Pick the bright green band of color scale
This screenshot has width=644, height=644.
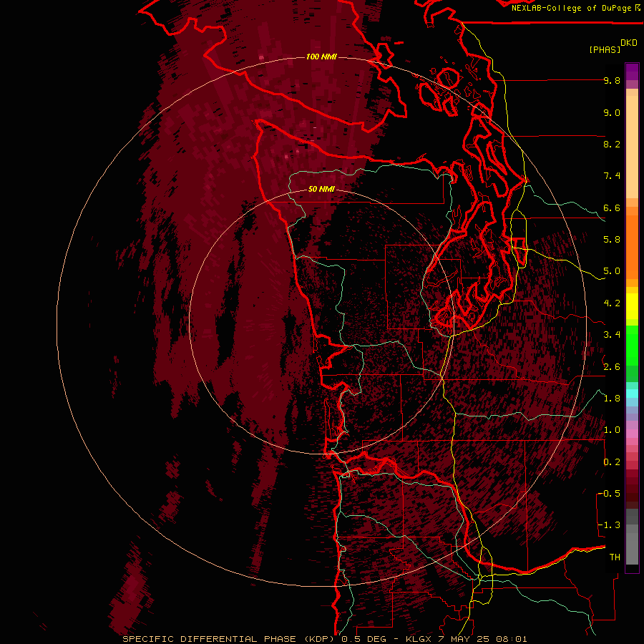632,345
